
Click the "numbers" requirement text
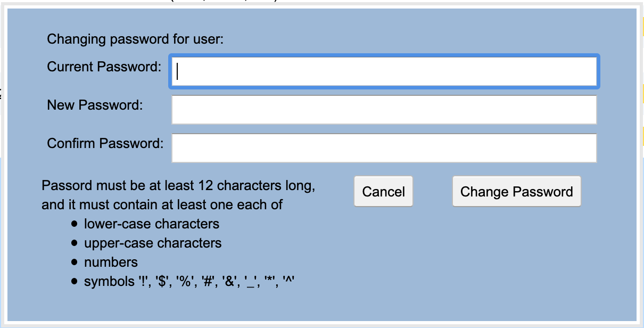tap(111, 263)
